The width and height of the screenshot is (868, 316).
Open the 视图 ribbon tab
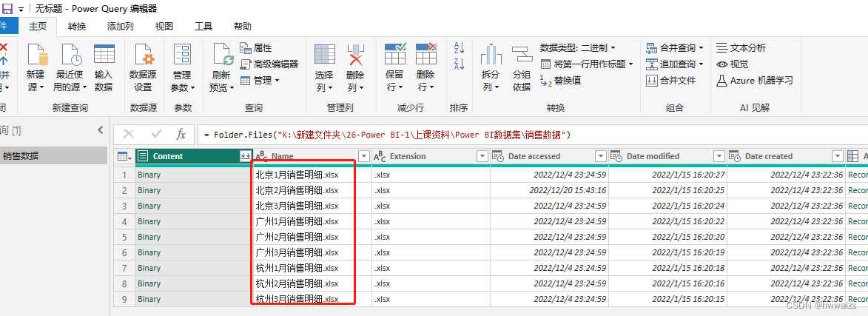(x=164, y=26)
